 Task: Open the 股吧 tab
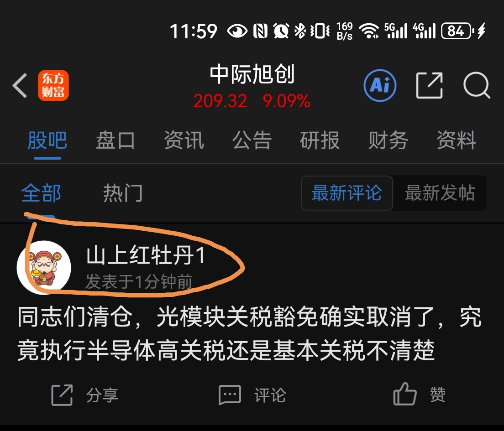click(47, 140)
